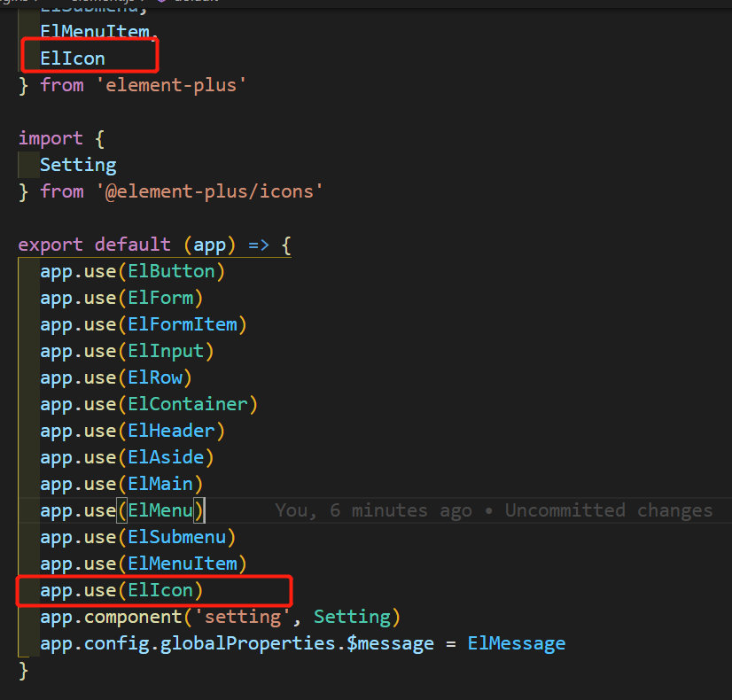Image resolution: width=732 pixels, height=700 pixels.
Task: Click the "} from '@element-plus/icons'" line
Action: coord(170,191)
